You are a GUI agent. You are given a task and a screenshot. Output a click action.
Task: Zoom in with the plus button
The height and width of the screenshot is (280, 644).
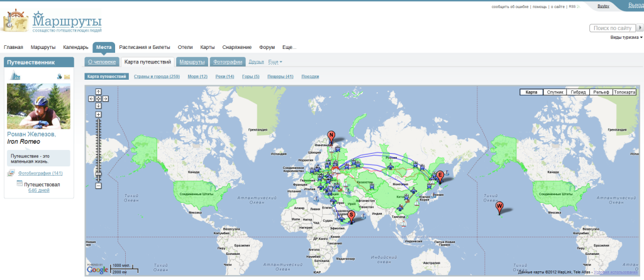[x=98, y=114]
